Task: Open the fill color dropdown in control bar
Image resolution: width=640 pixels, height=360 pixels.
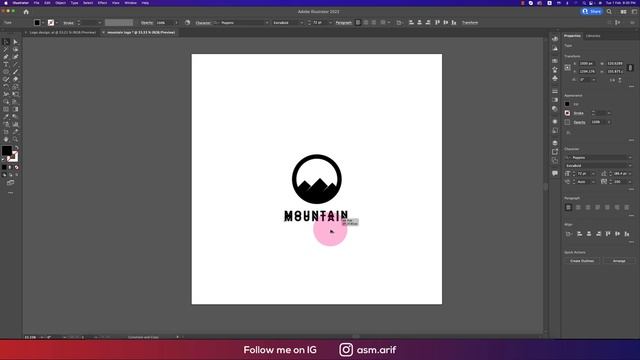Action: click(x=43, y=22)
